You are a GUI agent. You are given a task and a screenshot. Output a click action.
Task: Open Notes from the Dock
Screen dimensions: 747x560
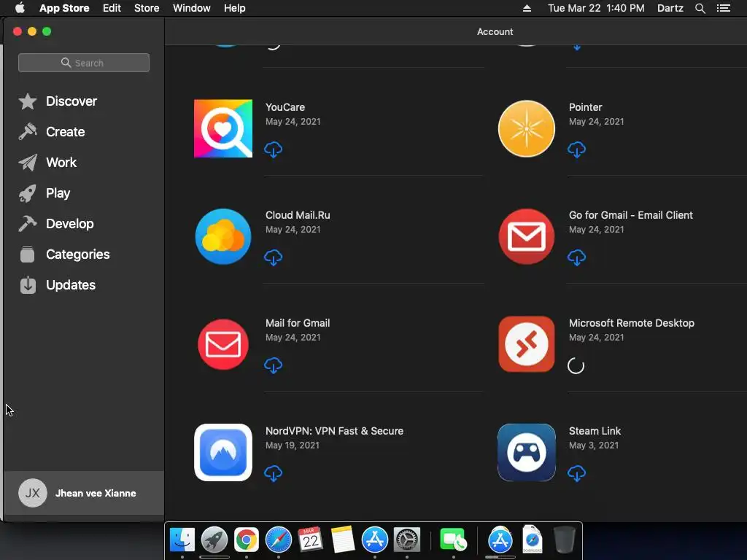pos(343,540)
